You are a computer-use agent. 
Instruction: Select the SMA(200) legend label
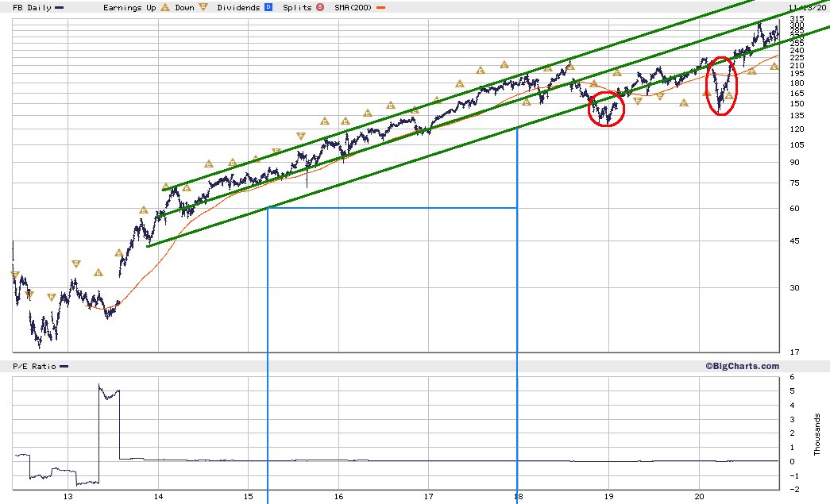click(x=353, y=7)
